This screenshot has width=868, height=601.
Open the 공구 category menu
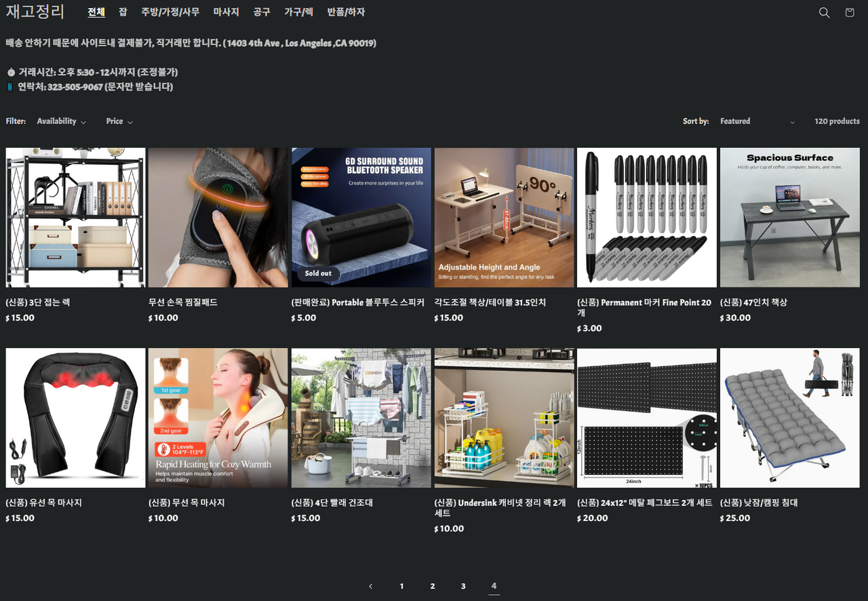point(262,12)
